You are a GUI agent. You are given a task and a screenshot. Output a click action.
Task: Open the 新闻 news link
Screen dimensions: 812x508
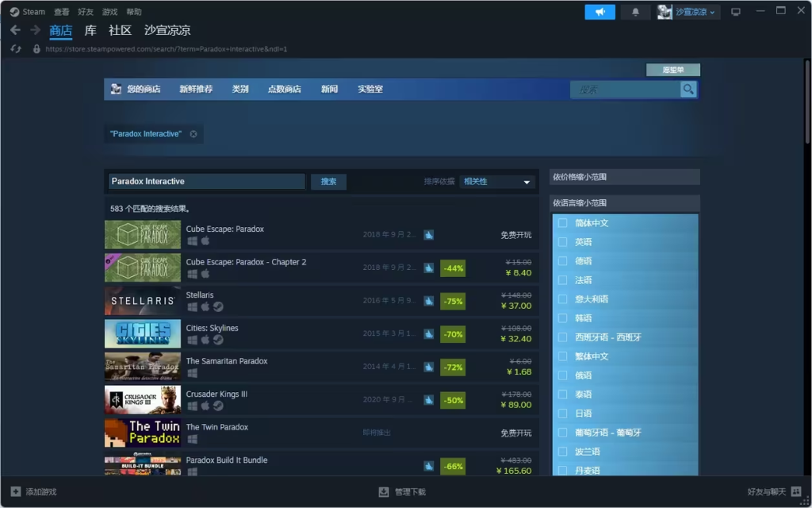(329, 89)
